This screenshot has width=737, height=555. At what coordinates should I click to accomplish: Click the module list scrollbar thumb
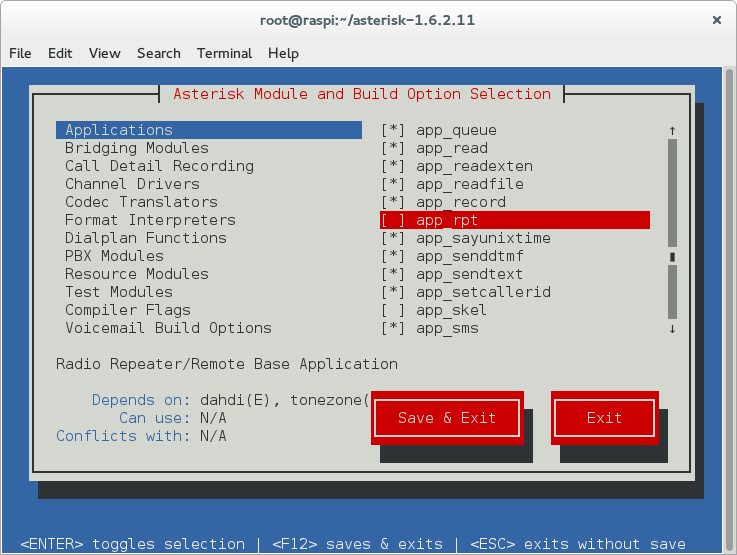coord(673,257)
